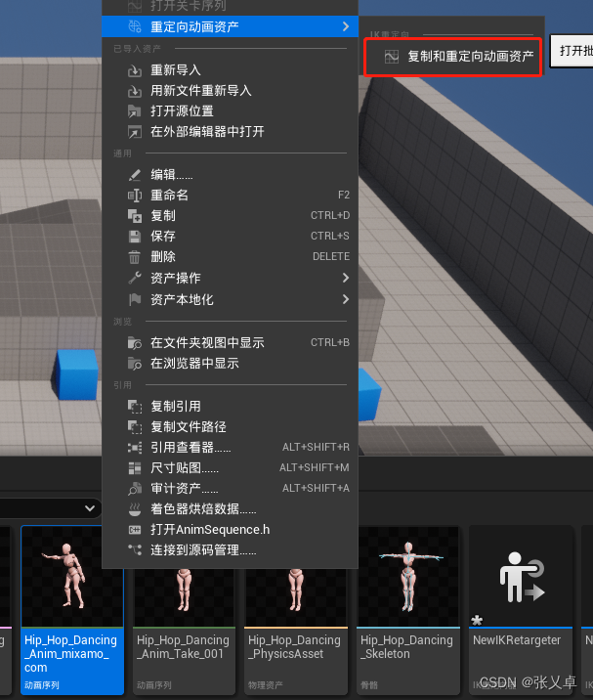Select 保存 CTRL+S entry

tap(230, 237)
